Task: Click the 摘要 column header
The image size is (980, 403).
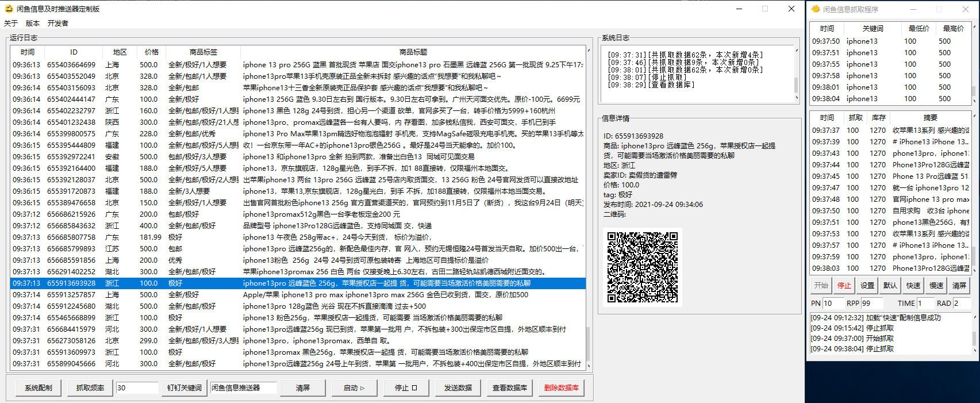Action: click(931, 118)
